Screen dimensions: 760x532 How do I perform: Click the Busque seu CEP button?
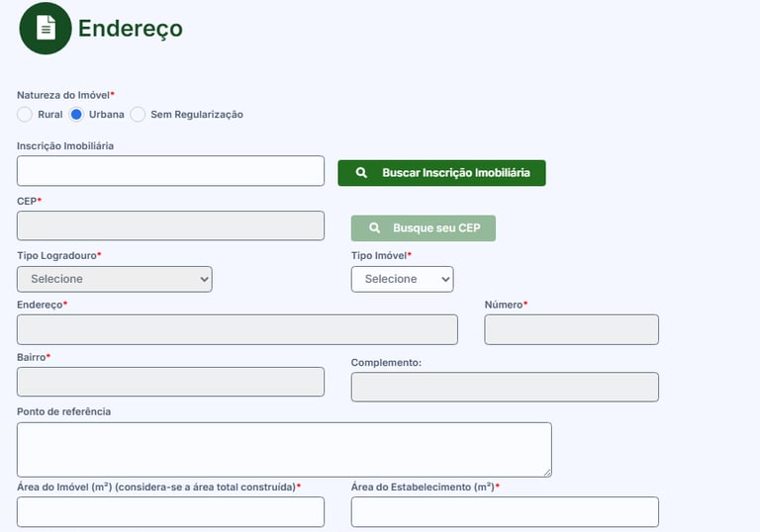tap(424, 228)
